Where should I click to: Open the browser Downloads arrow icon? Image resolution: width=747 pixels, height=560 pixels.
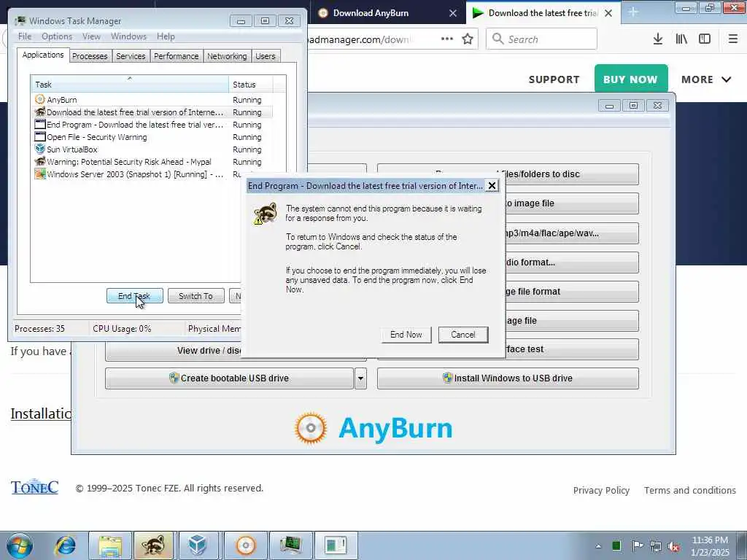(658, 39)
